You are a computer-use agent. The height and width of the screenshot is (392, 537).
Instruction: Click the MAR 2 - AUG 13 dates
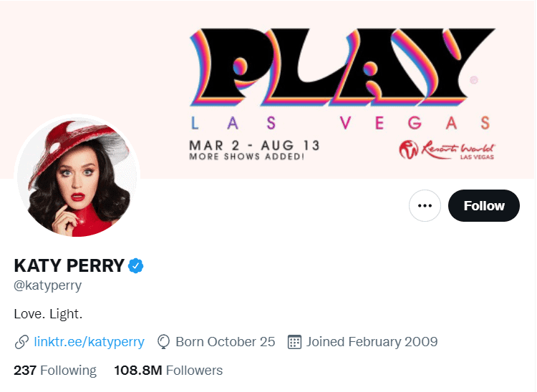[x=254, y=145]
